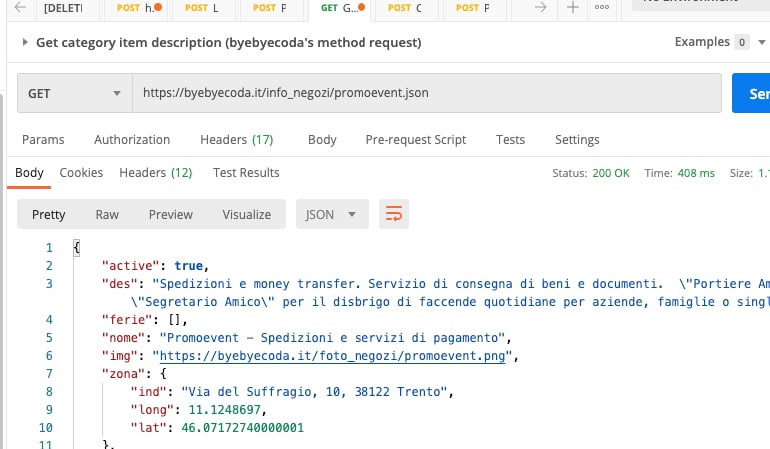This screenshot has width=770, height=449.
Task: Expand the request description triangle
Action: [x=25, y=42]
